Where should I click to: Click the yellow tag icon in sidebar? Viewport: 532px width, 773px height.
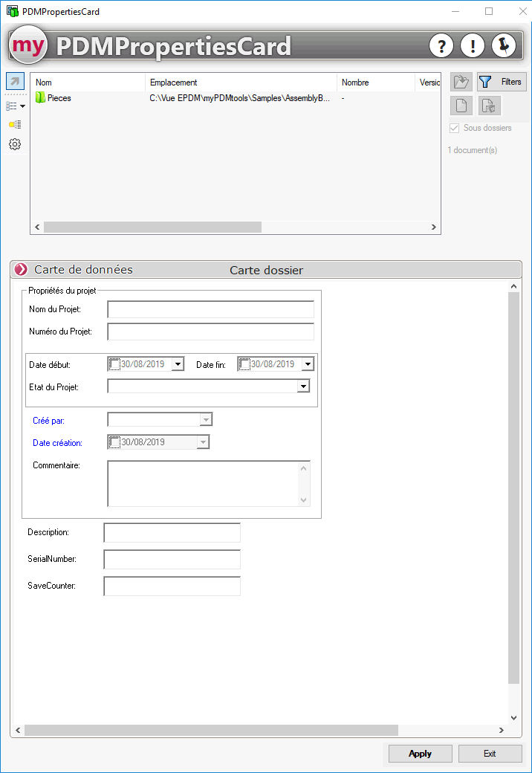pyautogui.click(x=15, y=124)
